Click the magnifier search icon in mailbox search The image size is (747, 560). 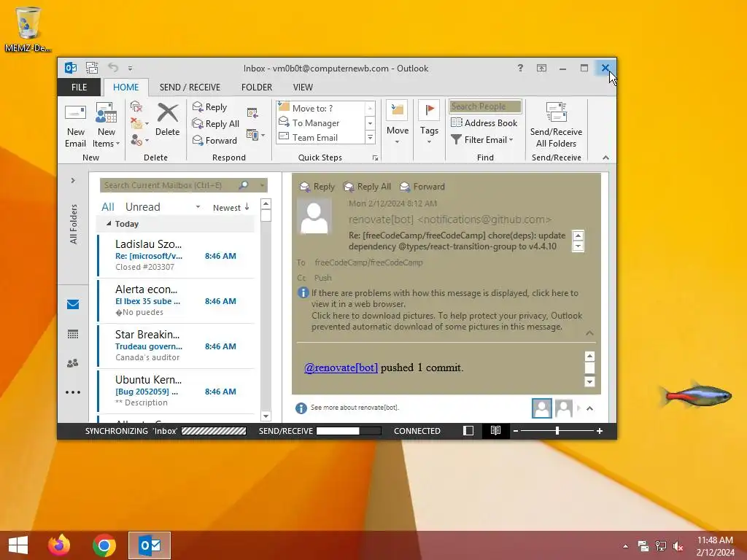point(244,185)
